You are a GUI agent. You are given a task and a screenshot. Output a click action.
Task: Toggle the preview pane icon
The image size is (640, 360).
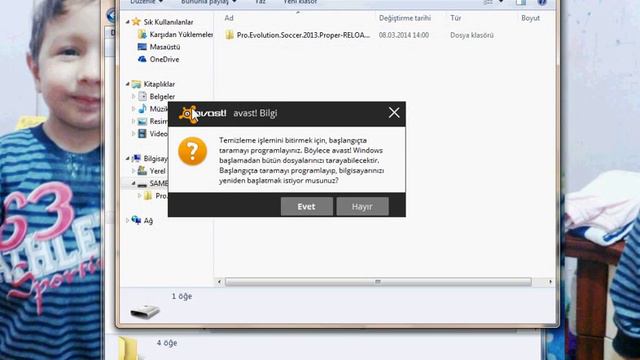521,2
